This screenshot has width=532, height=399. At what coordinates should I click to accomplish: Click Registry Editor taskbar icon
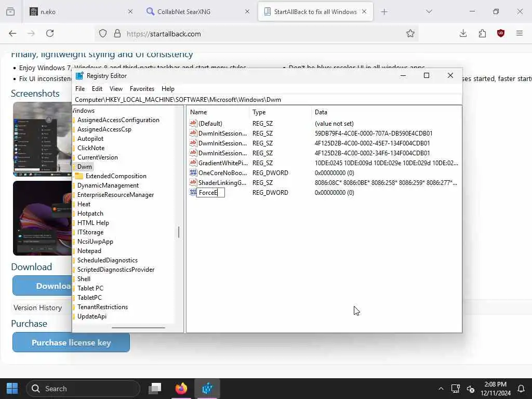point(207,389)
